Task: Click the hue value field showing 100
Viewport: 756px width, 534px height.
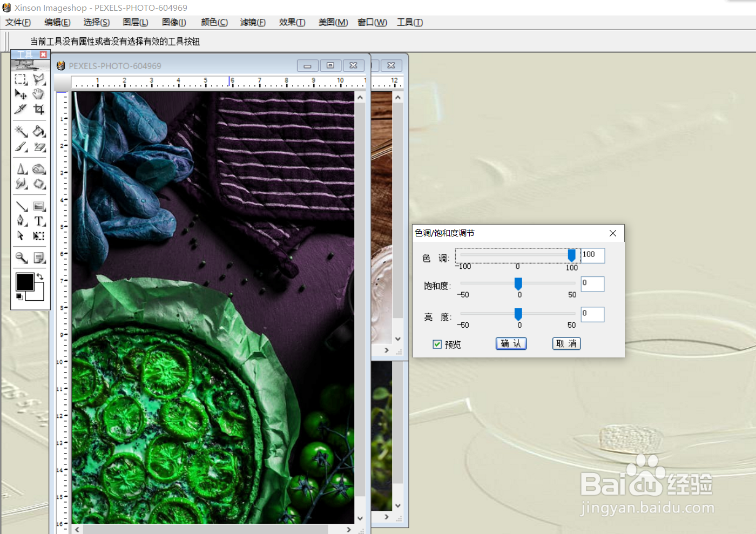Action: [x=593, y=255]
